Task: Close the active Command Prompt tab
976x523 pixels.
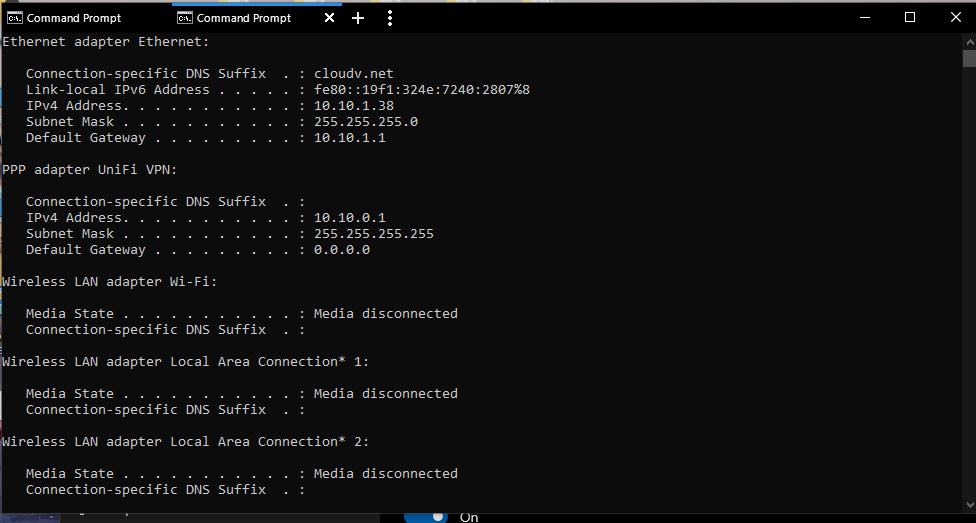Action: (x=329, y=18)
